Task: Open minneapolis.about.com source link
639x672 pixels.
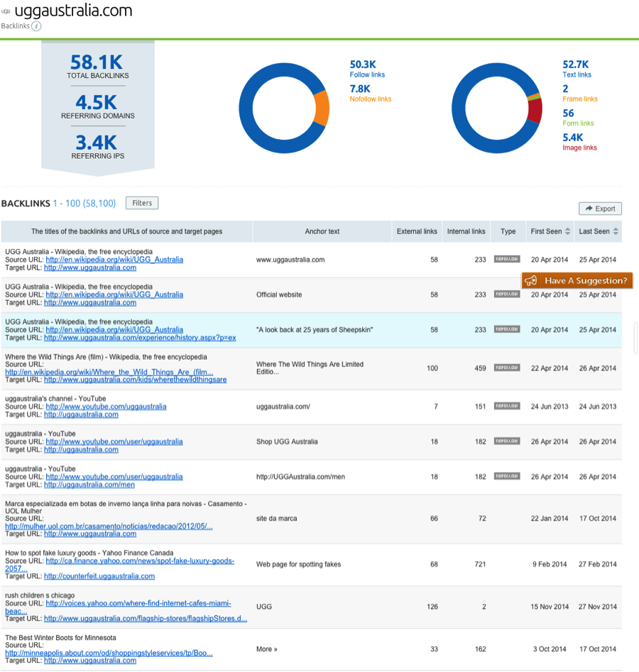Action: pyautogui.click(x=109, y=653)
